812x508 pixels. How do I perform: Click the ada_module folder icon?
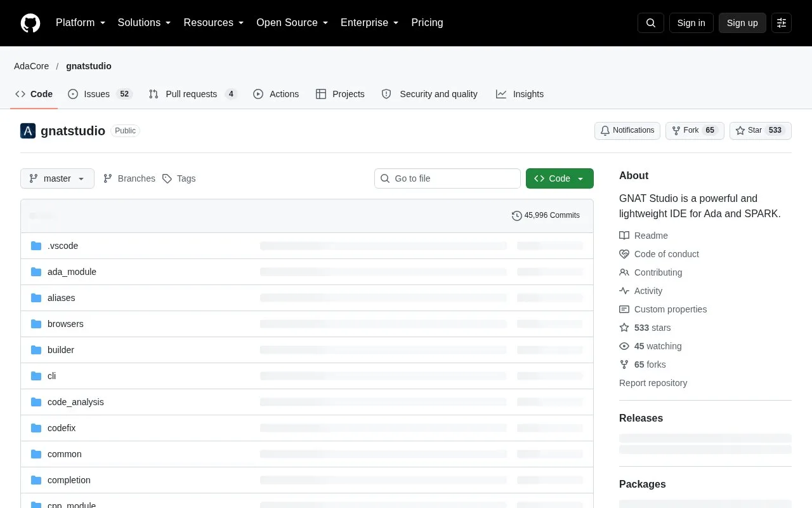point(36,272)
